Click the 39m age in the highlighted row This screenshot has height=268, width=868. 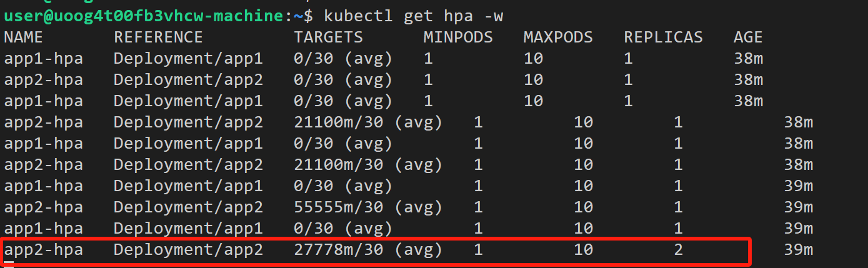(798, 251)
